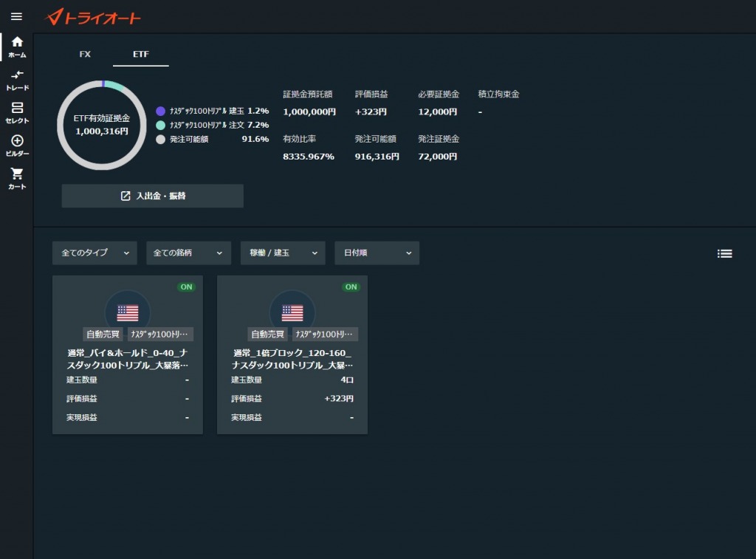Expand the 全てのタイプ dropdown
This screenshot has width=756, height=559.
[94, 253]
